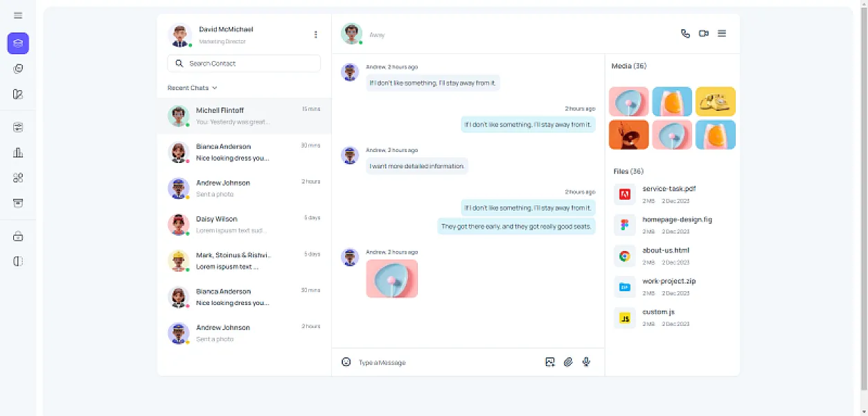Click the attach file paperclip icon
The image size is (868, 416).
(568, 362)
